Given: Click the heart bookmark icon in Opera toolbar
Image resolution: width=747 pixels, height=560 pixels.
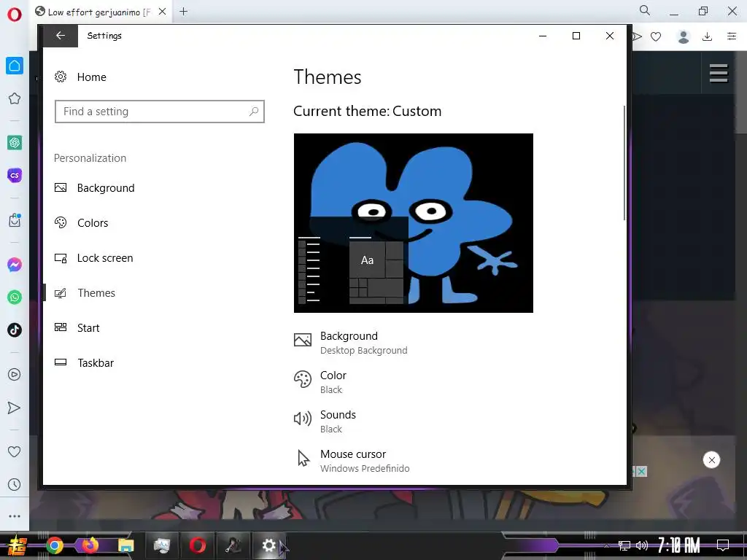Looking at the screenshot, I should click(x=656, y=36).
